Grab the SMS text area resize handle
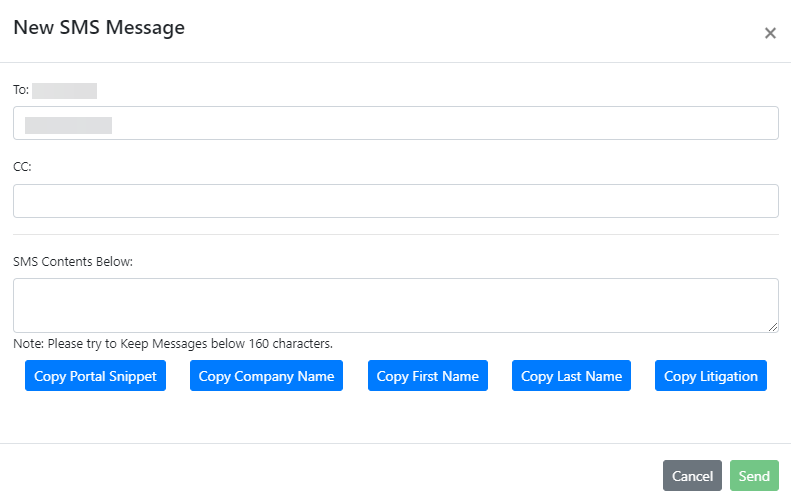The image size is (791, 499). coord(773,327)
